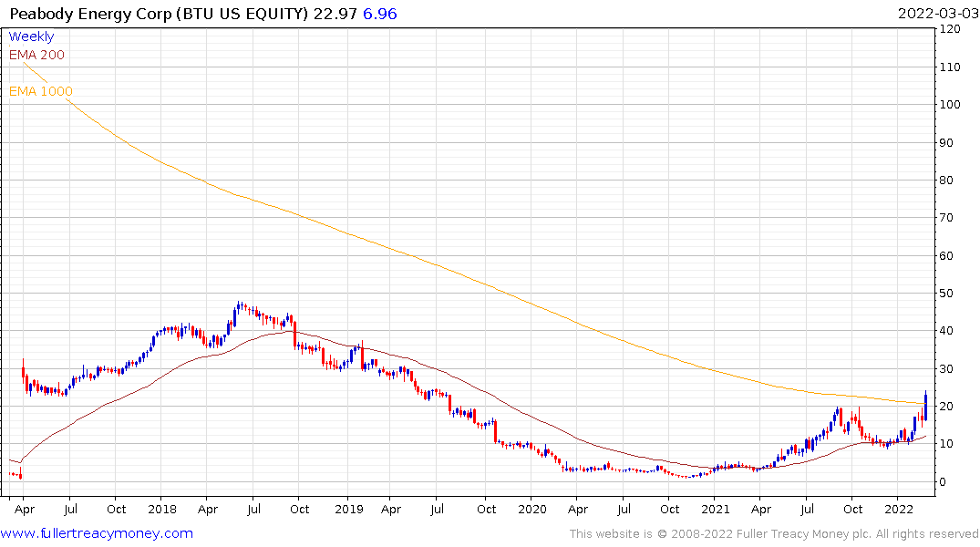
Task: Click the EMA 200 legend label
Action: pyautogui.click(x=36, y=55)
